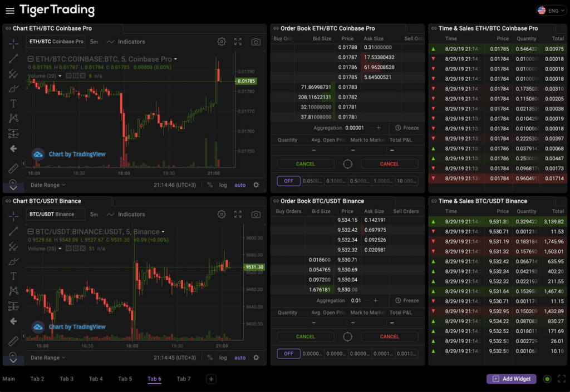570x392 pixels.
Task: Switch to the Main tab
Action: click(9, 379)
